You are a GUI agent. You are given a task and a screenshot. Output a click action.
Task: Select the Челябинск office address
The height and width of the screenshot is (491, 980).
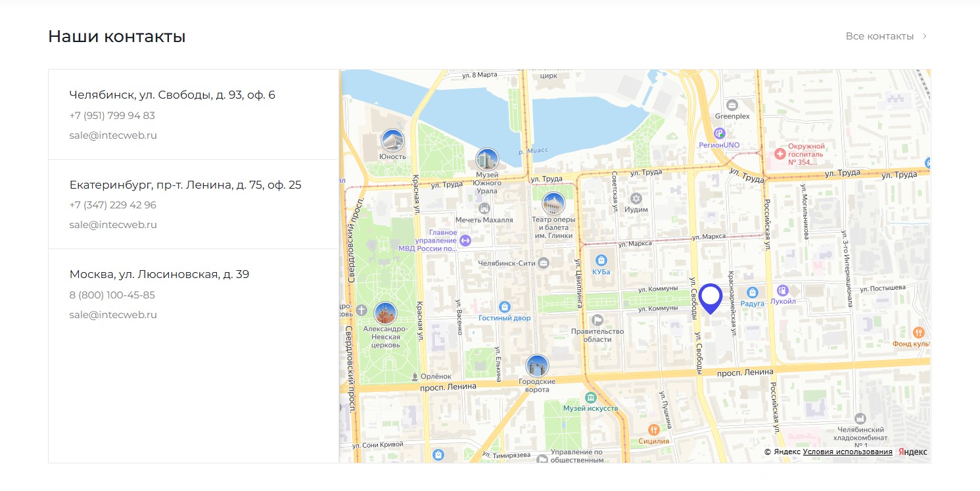[172, 95]
